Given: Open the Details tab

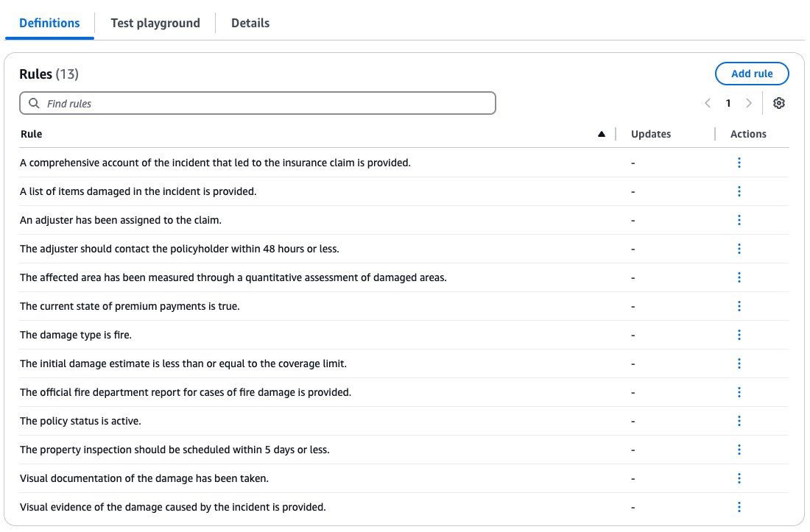Looking at the screenshot, I should [250, 23].
